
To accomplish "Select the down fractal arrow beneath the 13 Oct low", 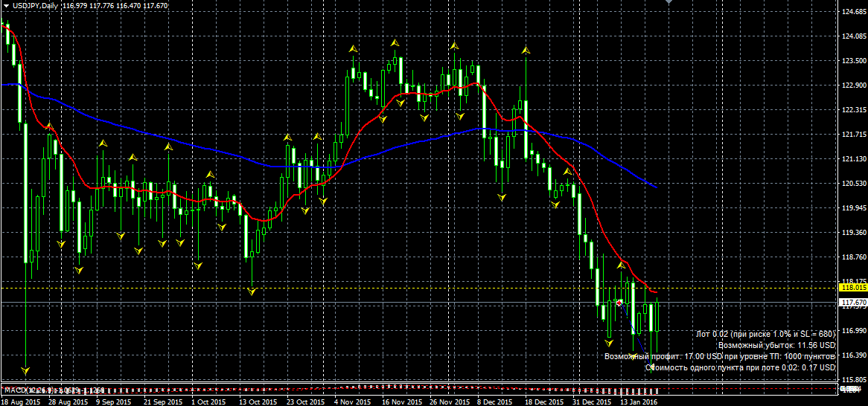I will 252,291.
